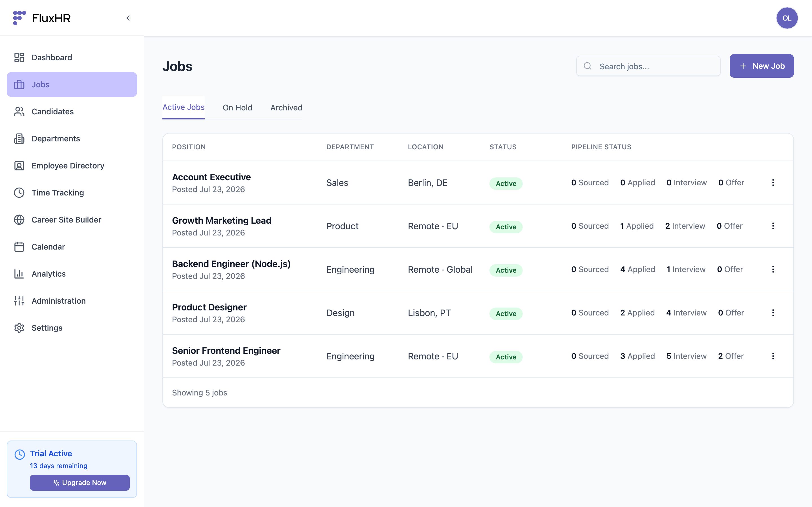The image size is (812, 507).
Task: Select the Departments building icon
Action: click(x=19, y=139)
